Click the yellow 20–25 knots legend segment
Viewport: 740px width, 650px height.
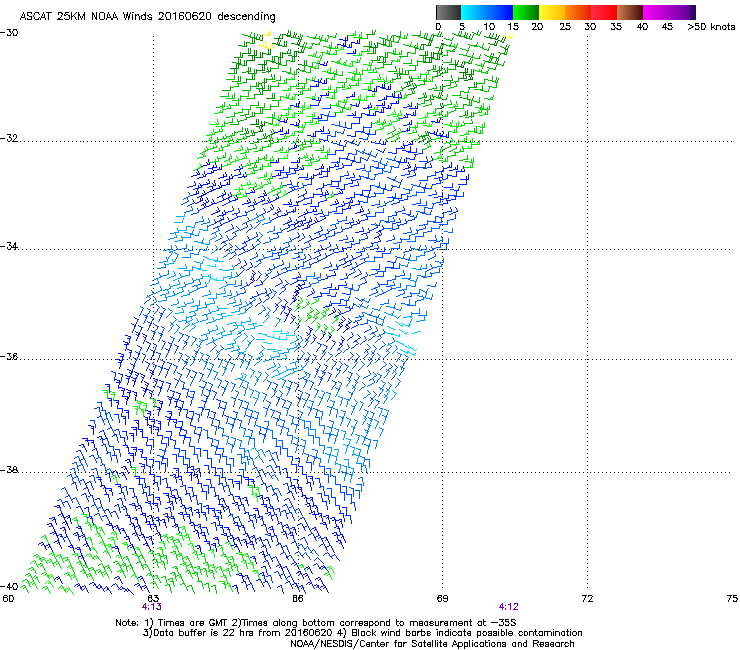[552, 12]
